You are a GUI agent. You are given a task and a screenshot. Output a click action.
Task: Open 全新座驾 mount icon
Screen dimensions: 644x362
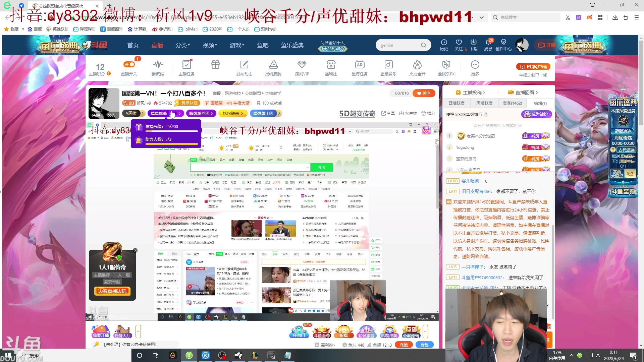pos(411,331)
